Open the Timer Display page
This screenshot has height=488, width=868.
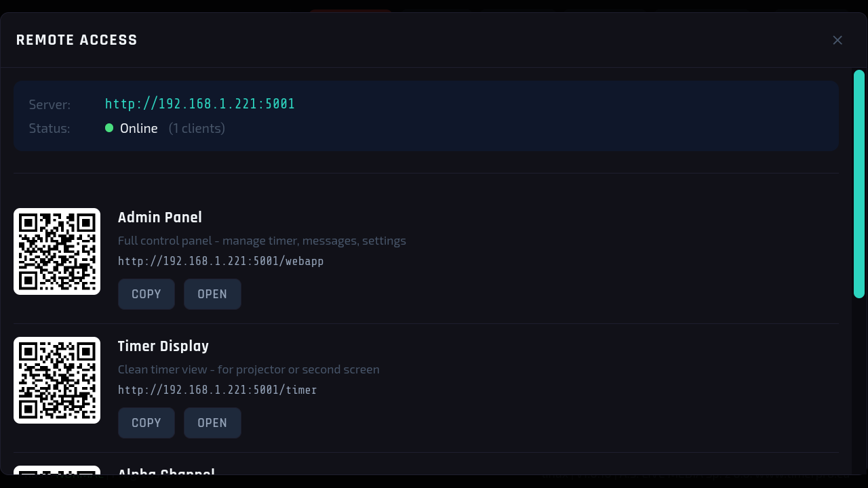coord(212,423)
